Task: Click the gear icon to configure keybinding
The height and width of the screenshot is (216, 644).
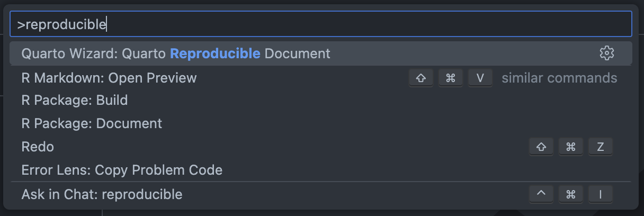Action: (606, 53)
